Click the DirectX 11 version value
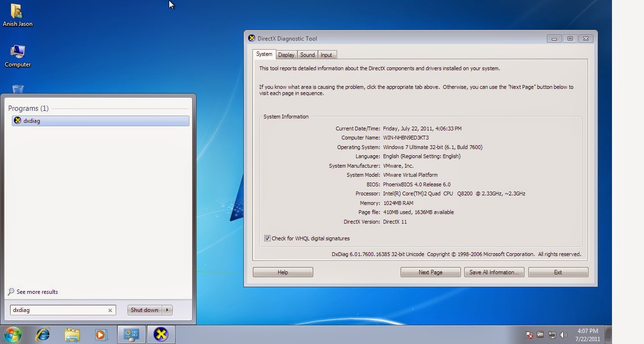The height and width of the screenshot is (344, 644). [395, 222]
